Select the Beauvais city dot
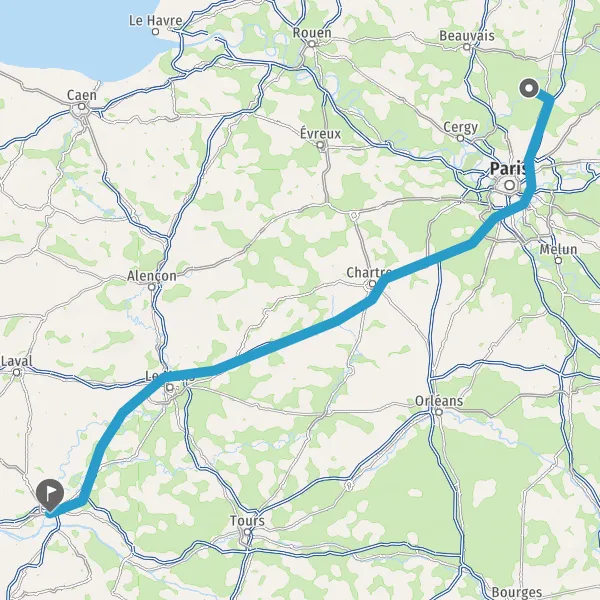This screenshot has width=600, height=600. tap(467, 47)
